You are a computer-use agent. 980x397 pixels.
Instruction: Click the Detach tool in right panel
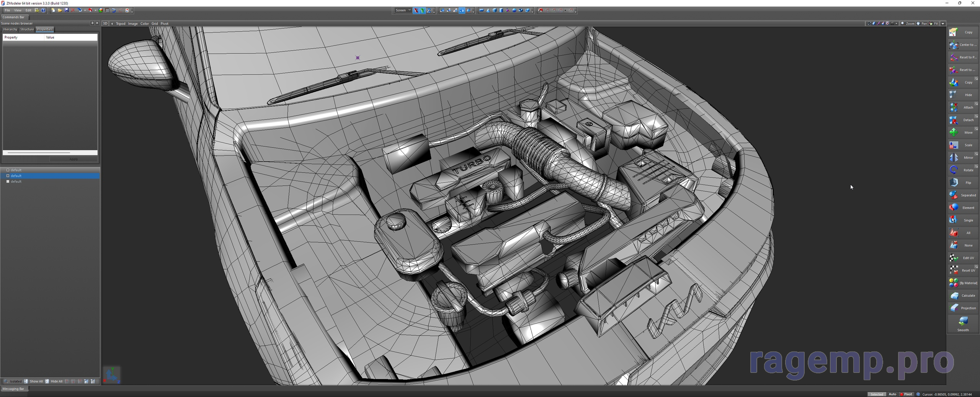pyautogui.click(x=963, y=120)
